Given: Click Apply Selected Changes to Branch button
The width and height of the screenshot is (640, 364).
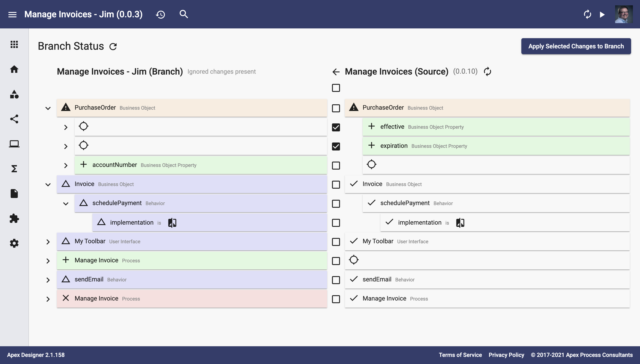Looking at the screenshot, I should [576, 46].
